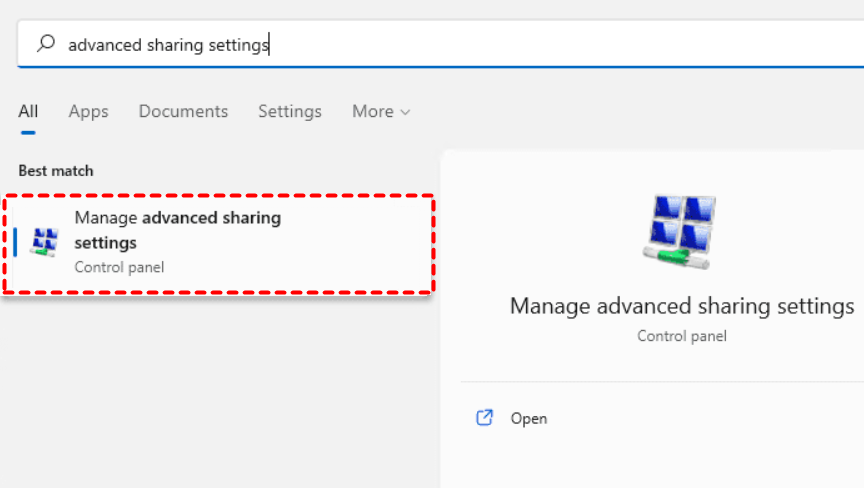Click the search magnifier icon

click(46, 44)
